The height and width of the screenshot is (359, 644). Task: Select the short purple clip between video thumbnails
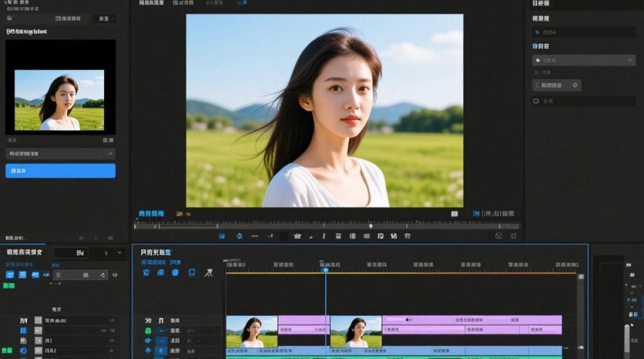(x=304, y=325)
